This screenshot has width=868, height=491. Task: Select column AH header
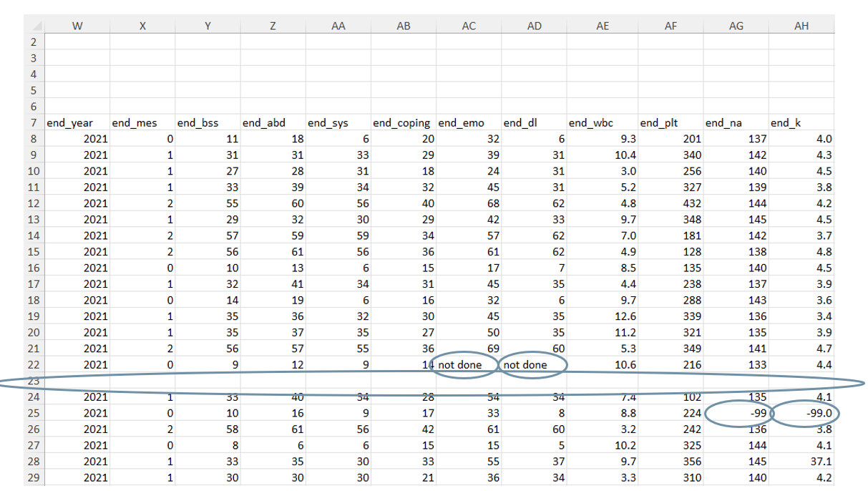[x=801, y=26]
